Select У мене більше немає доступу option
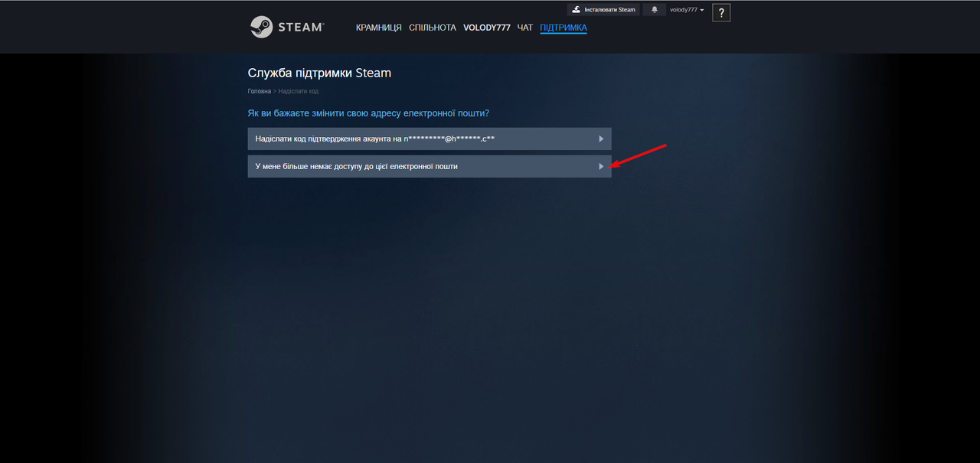 coord(430,166)
